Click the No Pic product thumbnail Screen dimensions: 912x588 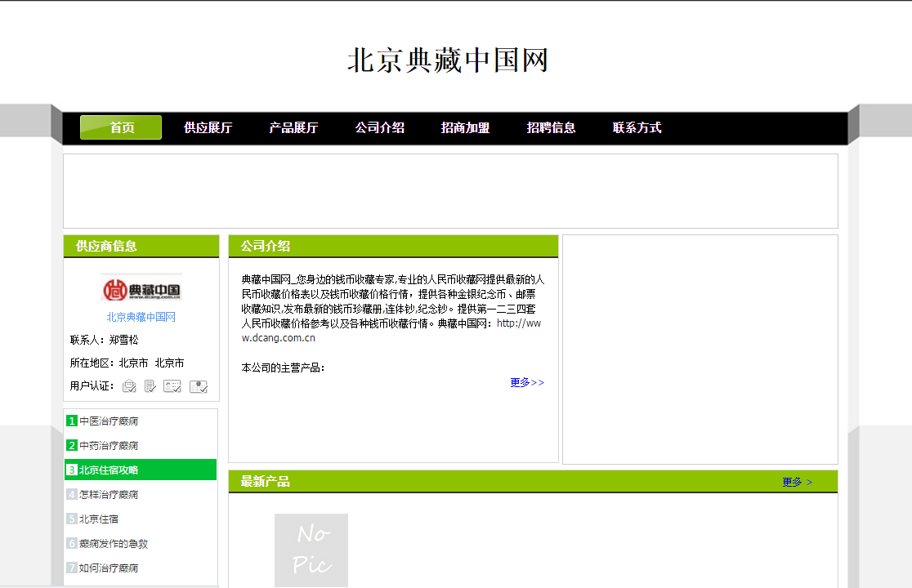tap(311, 550)
